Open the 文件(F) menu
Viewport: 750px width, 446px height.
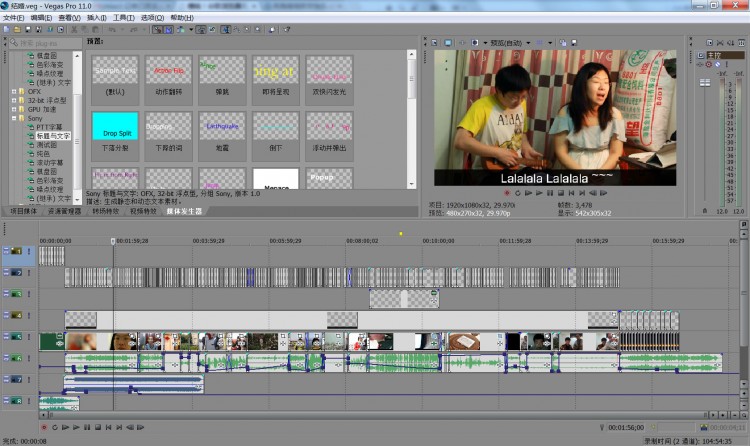[13, 18]
